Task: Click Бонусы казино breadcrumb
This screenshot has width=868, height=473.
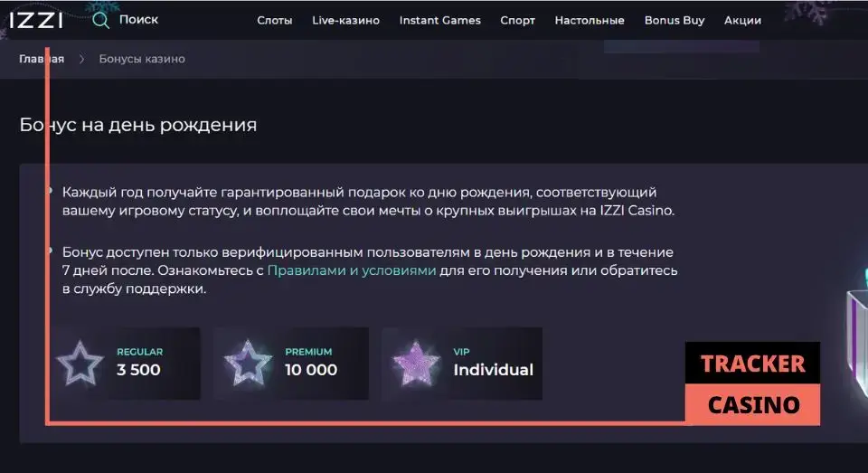Action: click(x=142, y=59)
